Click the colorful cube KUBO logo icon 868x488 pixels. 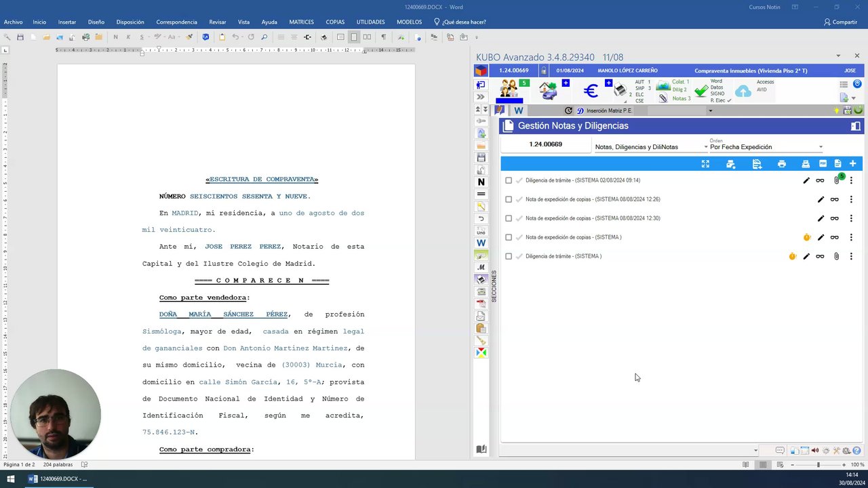click(x=481, y=71)
